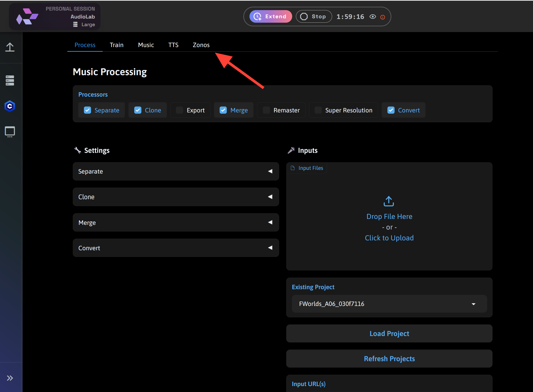
Task: Select the blue hexagon C sidebar icon
Action: click(10, 106)
